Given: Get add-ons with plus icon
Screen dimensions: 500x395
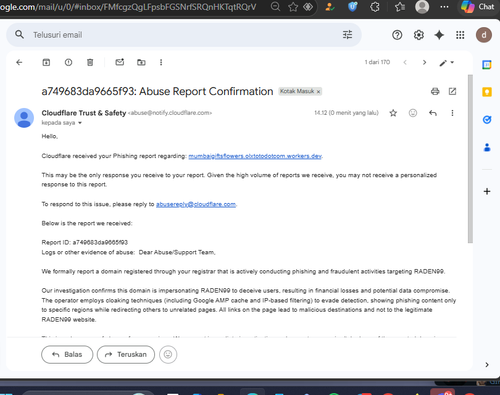Looking at the screenshot, I should pos(487,191).
